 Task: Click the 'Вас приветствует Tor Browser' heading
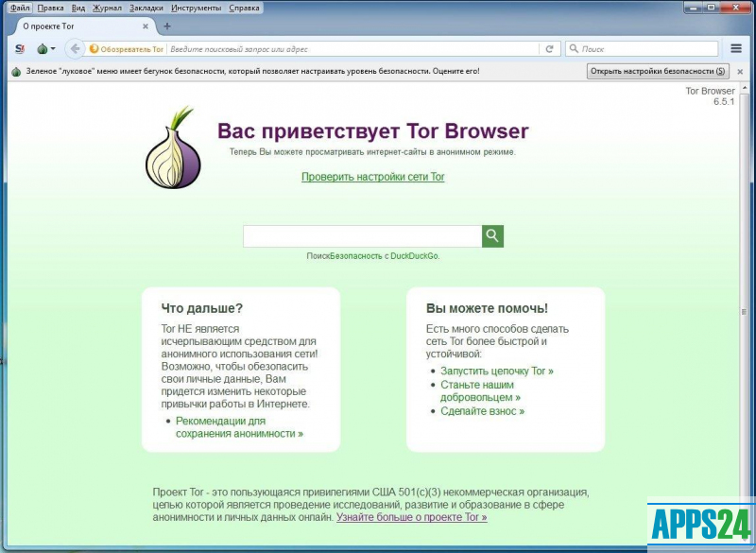click(372, 131)
